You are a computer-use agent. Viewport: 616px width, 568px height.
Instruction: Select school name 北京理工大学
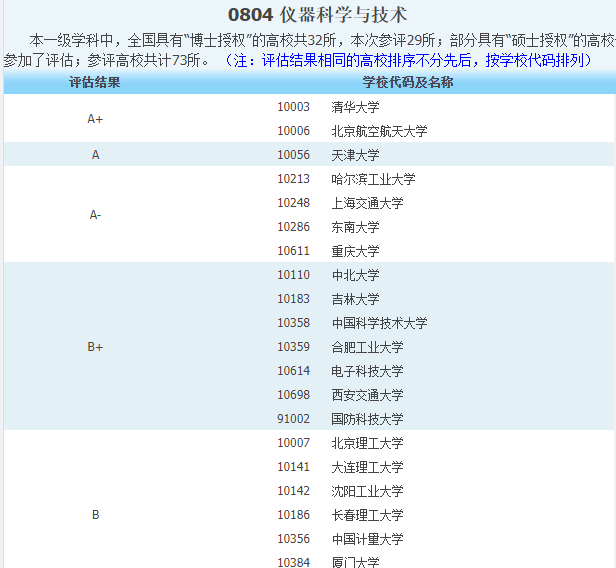[x=367, y=443]
